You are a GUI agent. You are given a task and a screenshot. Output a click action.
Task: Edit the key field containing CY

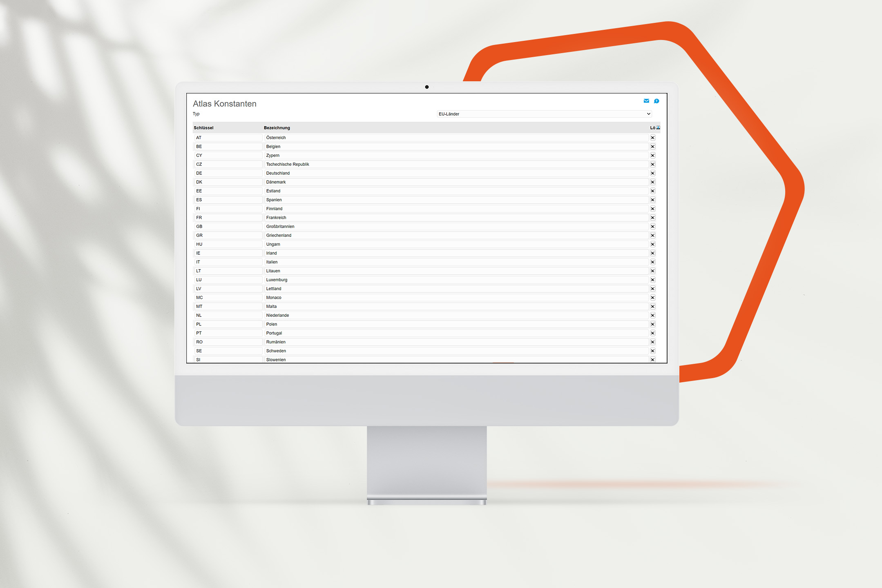228,156
